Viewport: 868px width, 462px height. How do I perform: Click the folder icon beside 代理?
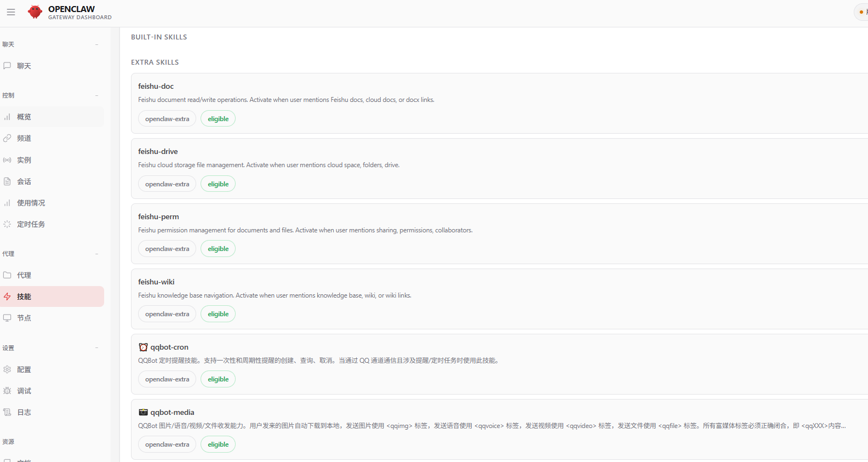point(7,275)
